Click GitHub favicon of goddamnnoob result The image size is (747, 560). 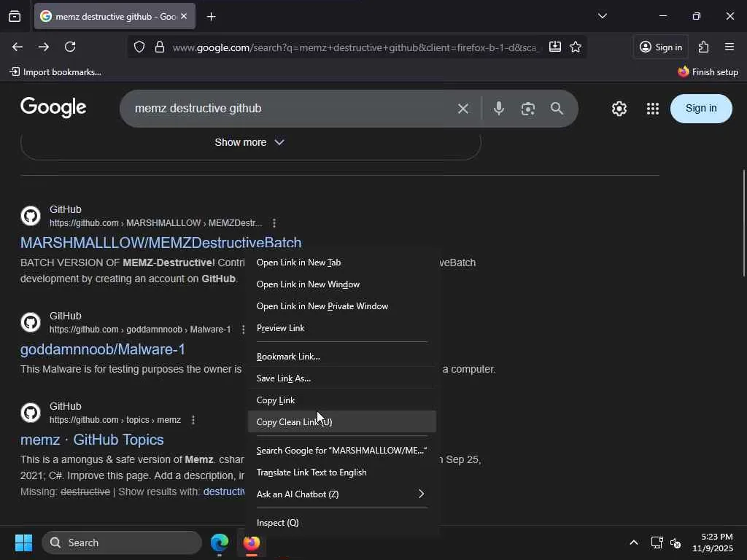[x=31, y=322]
